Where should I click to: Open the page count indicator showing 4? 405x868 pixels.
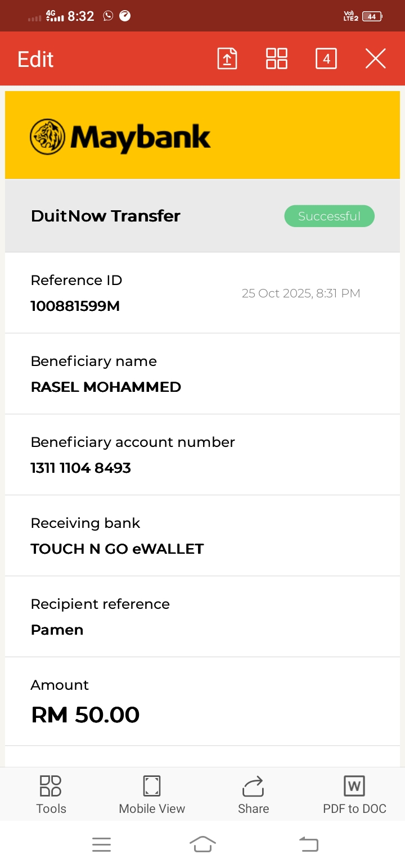326,58
